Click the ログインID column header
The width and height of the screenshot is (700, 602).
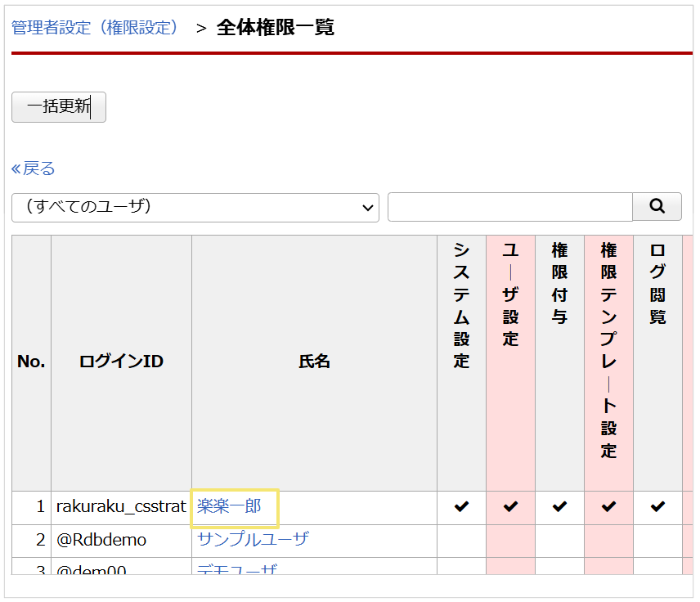pos(120,361)
